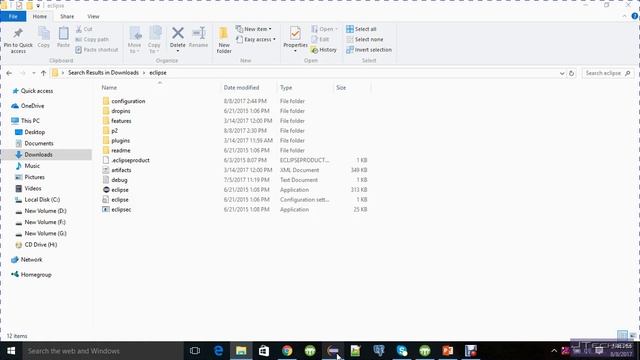The width and height of the screenshot is (640, 360).
Task: Open OneDrive in sidebar
Action: click(32, 106)
